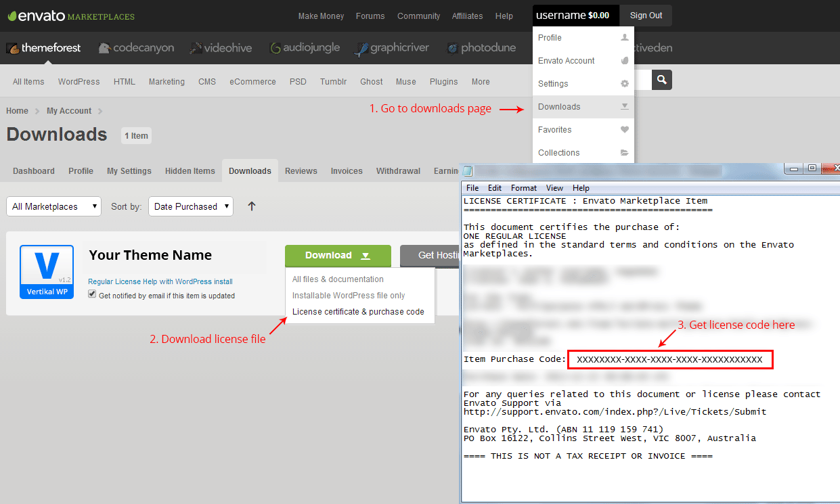Click the ascending sort arrow icon
Viewport: 840px width, 504px height.
pyautogui.click(x=252, y=206)
